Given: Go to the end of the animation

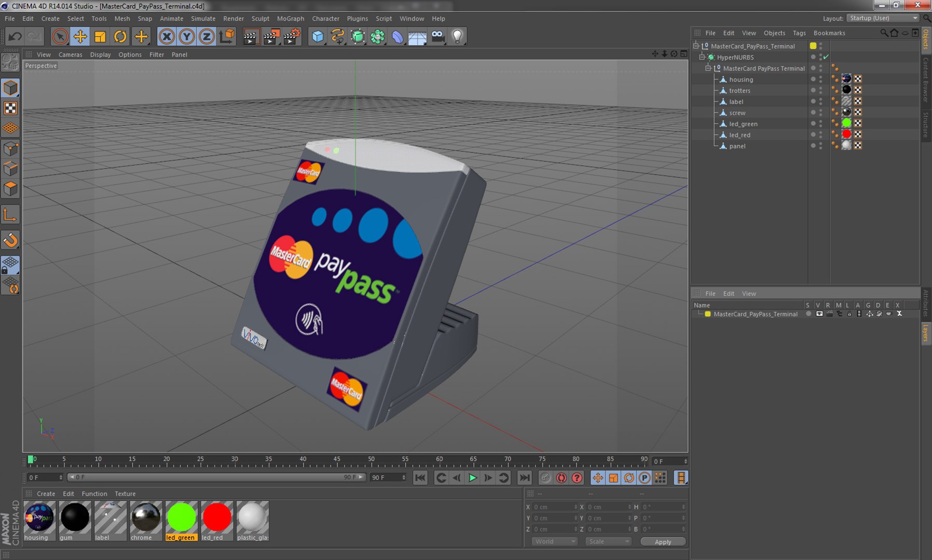Looking at the screenshot, I should (x=525, y=478).
